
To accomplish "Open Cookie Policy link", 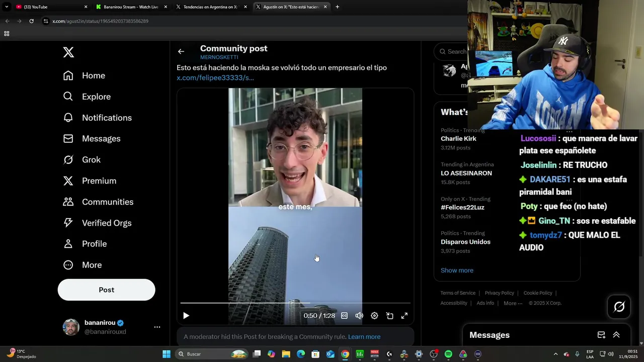I will (538, 293).
